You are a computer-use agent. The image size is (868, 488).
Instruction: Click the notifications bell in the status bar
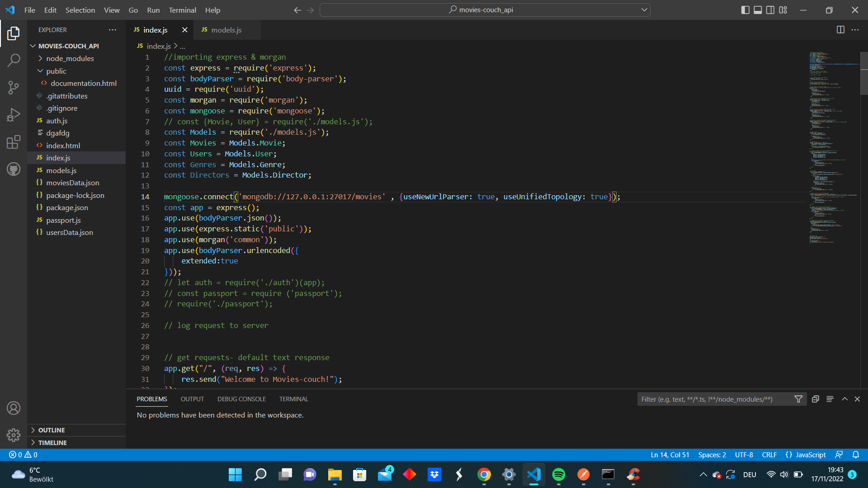(856, 455)
